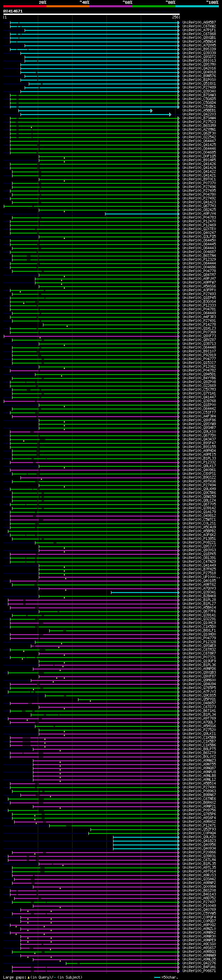Select hit label UniRef100_A9RT62
This screenshot has width=222, height=980.
pos(199,584)
